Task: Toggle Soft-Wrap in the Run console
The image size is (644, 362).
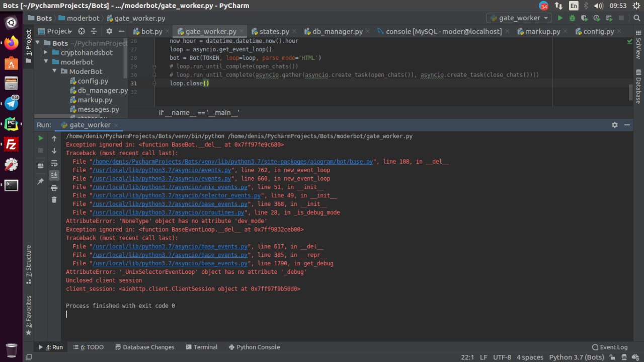Action: pos(54,163)
